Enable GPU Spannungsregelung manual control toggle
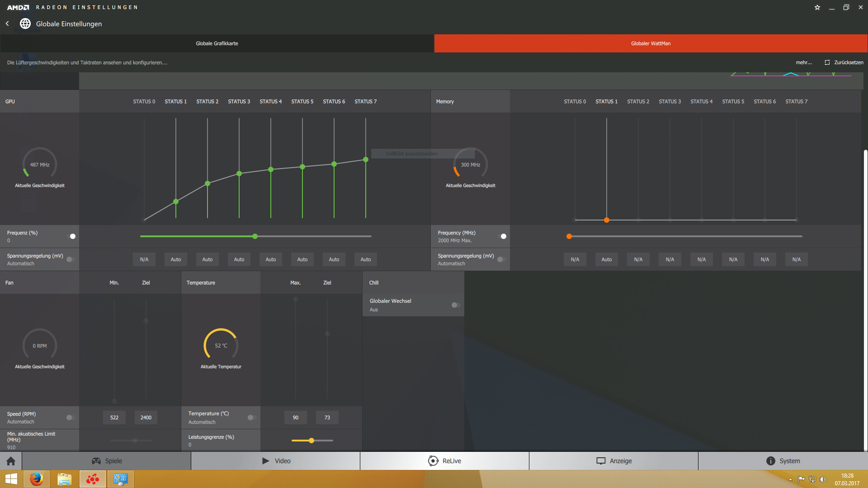Viewport: 868px width, 488px height. [x=71, y=259]
